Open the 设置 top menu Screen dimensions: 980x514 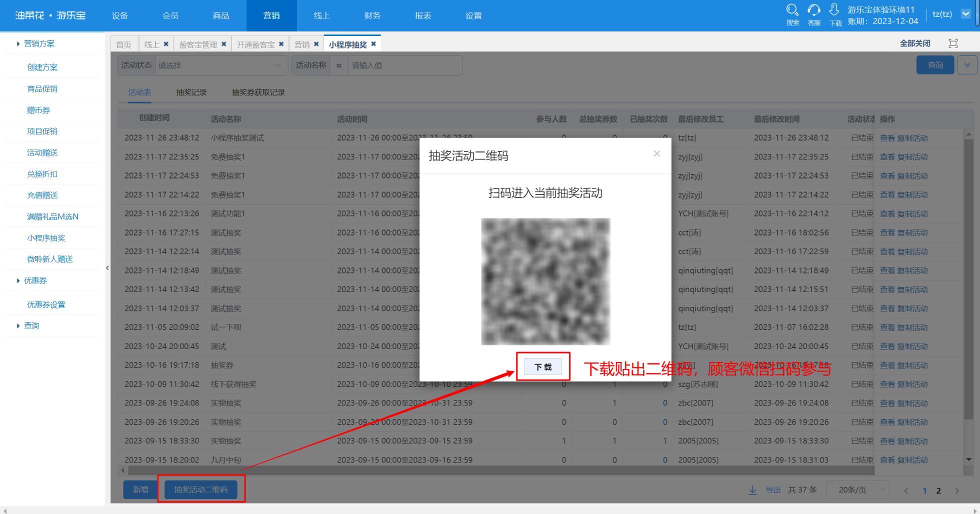pos(473,15)
